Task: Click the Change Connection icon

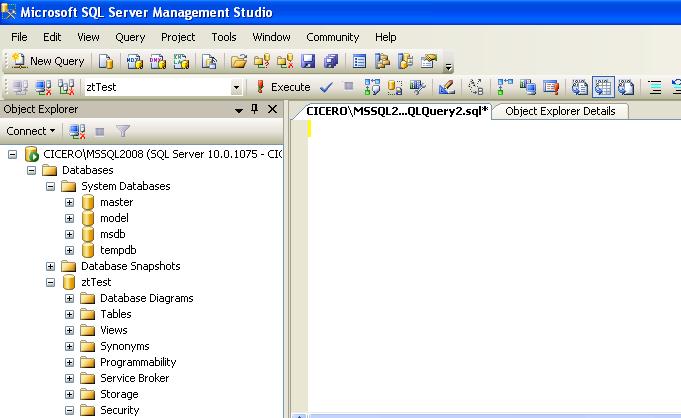Action: click(66, 87)
